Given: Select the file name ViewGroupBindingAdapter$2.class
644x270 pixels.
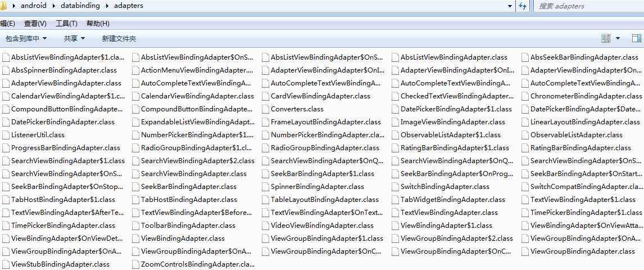Looking at the screenshot, I should pyautogui.click(x=457, y=238).
